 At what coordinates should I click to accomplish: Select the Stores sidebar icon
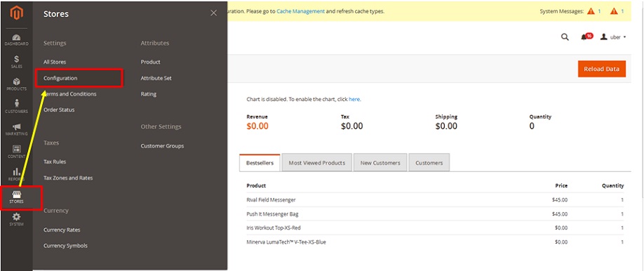click(16, 197)
